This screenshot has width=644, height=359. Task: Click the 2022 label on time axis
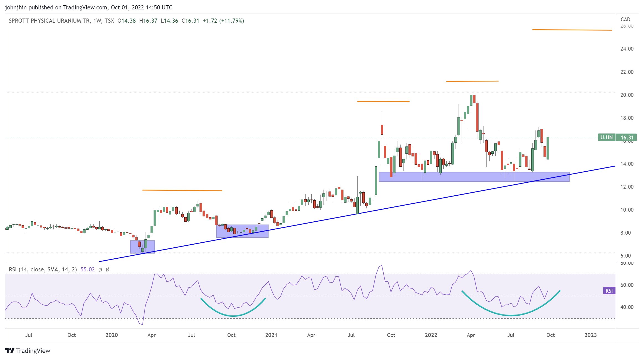click(431, 335)
